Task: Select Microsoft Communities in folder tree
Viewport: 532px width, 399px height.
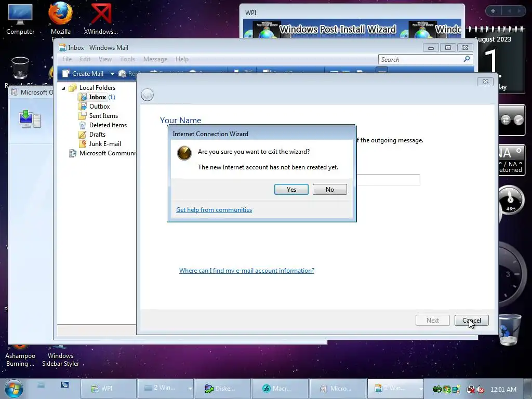Action: pos(108,153)
